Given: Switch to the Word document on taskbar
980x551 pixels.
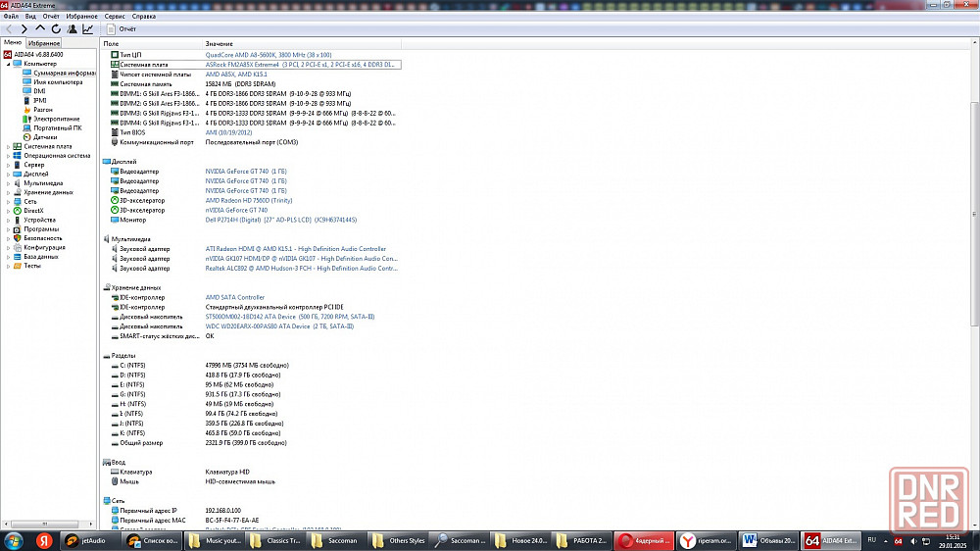Looking at the screenshot, I should pos(768,541).
